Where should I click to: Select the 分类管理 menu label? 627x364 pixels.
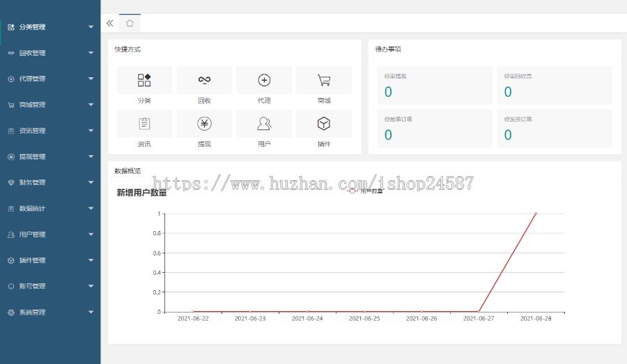[32, 27]
